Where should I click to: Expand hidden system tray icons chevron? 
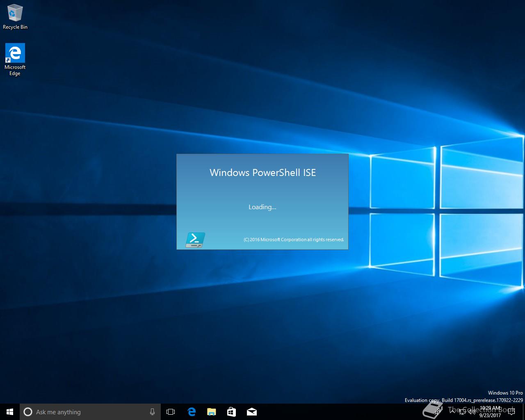pos(452,412)
